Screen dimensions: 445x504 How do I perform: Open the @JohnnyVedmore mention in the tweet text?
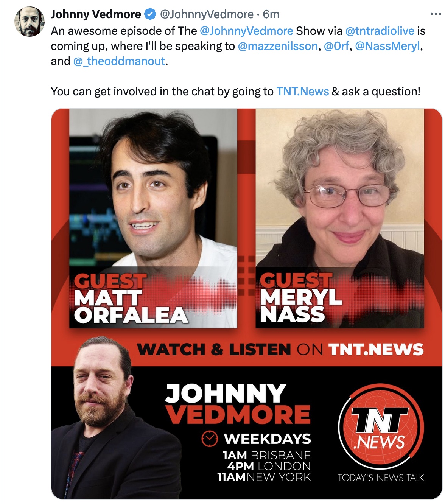(246, 31)
